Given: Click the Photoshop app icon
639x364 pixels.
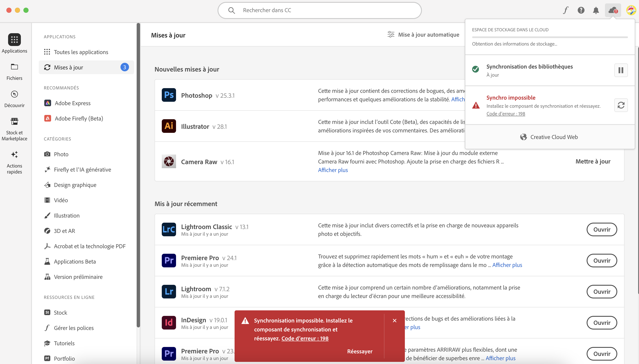Looking at the screenshot, I should tap(169, 95).
